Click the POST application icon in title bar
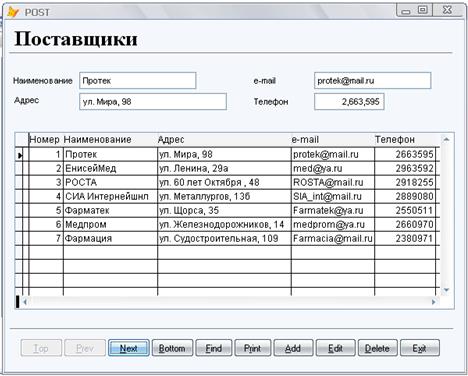Viewport: 468px width, 376px height. (x=12, y=12)
